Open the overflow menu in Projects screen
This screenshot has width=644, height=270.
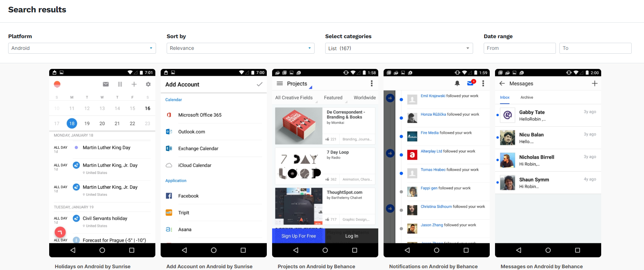tap(372, 83)
